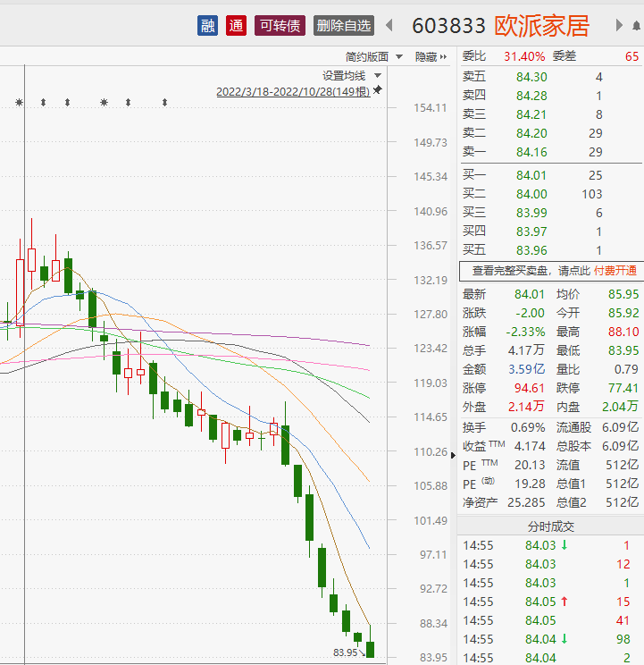Click stock name 欧派家居 in header
644x665 pixels.
coord(542,26)
